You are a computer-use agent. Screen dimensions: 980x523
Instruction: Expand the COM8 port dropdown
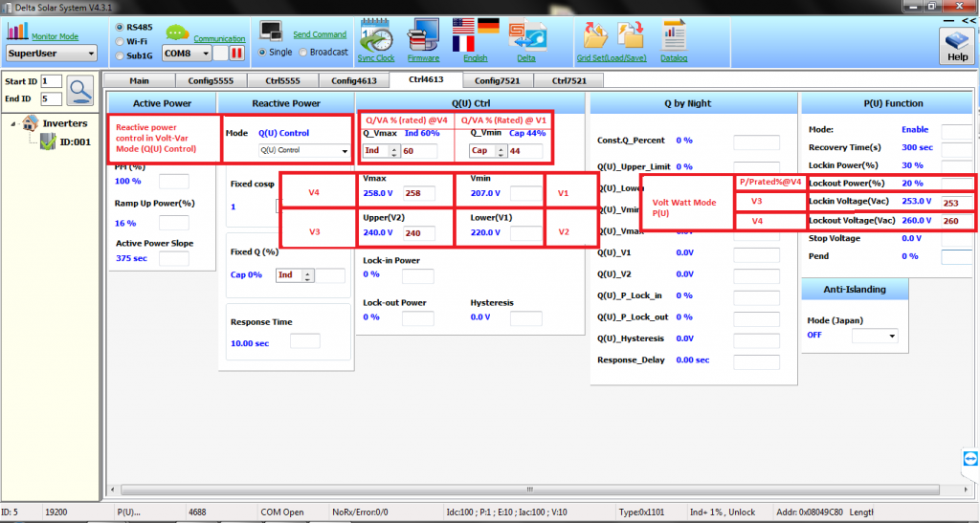tap(186, 54)
